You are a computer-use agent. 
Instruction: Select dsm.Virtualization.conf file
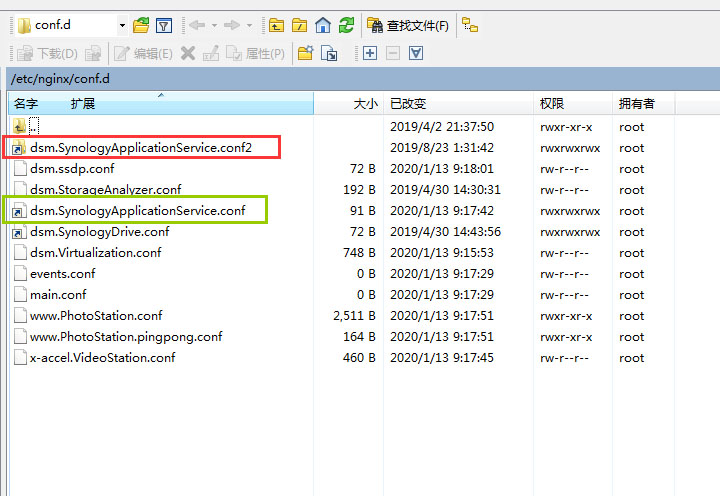pos(96,253)
